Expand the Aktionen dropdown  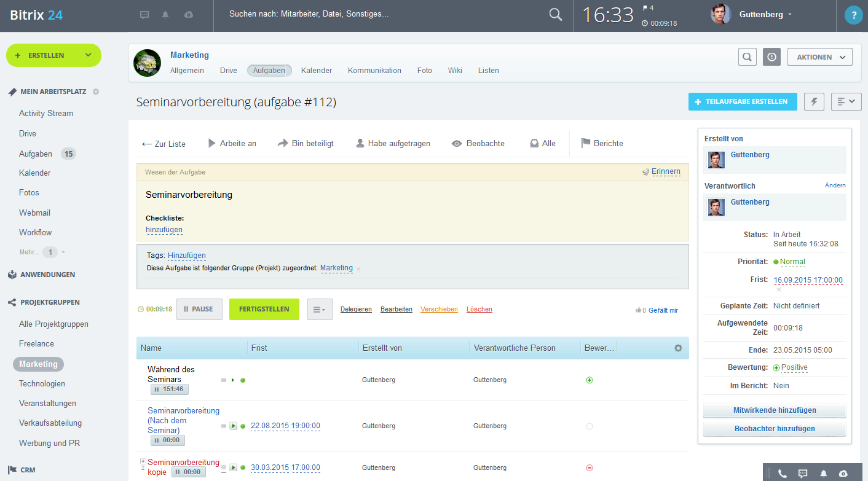tap(819, 57)
